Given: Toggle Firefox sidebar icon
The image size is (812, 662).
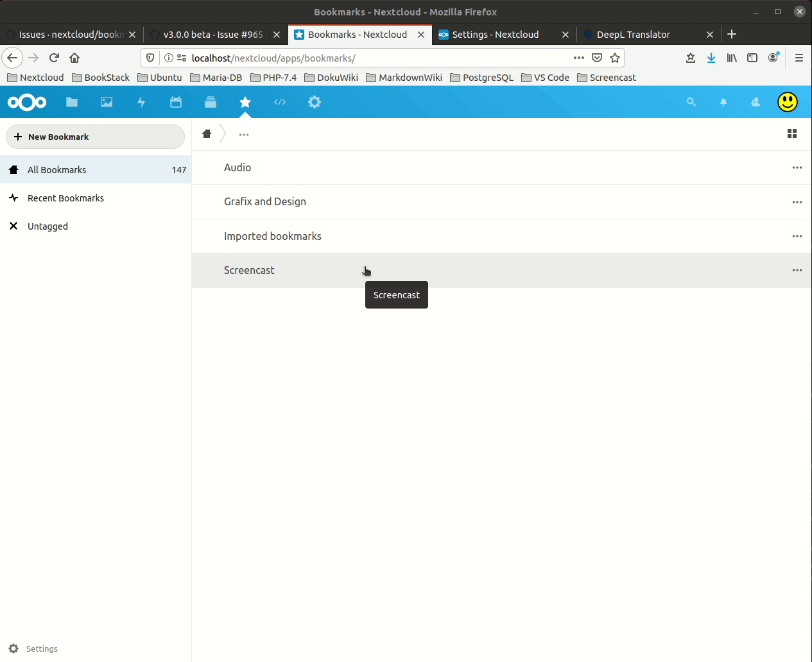Looking at the screenshot, I should [x=752, y=58].
